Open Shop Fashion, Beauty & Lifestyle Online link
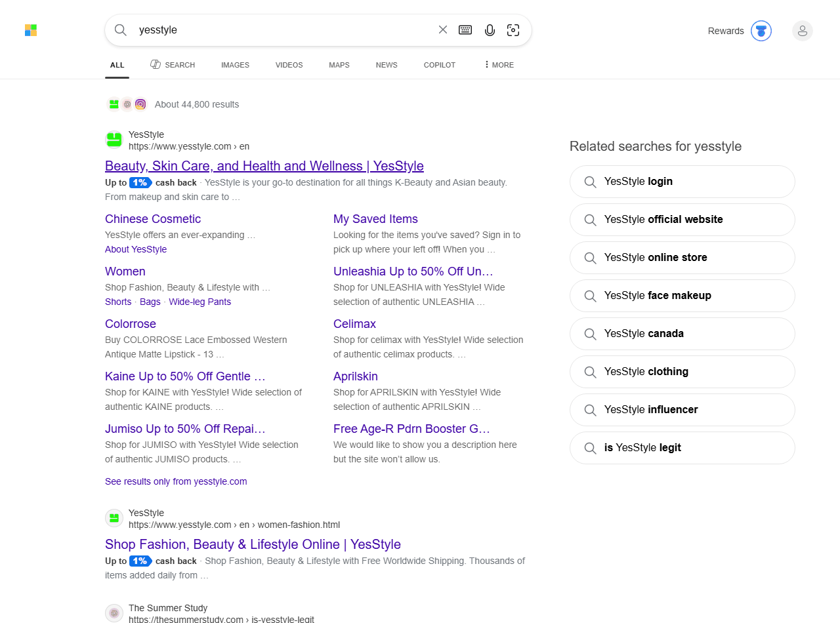The height and width of the screenshot is (623, 840). pos(253,544)
